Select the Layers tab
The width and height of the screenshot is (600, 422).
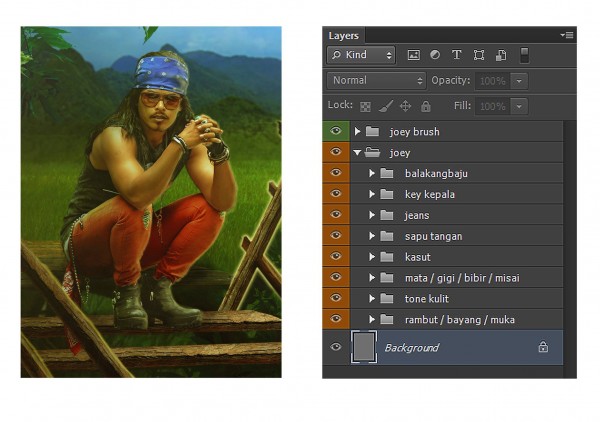coord(344,35)
